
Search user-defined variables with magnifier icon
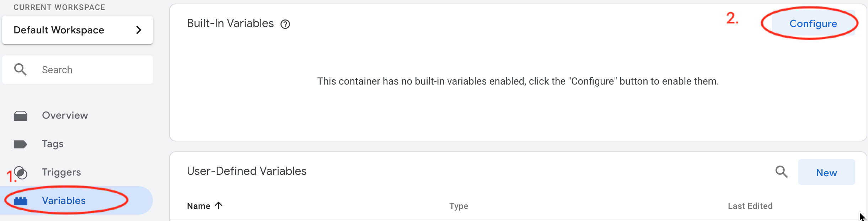pyautogui.click(x=781, y=172)
